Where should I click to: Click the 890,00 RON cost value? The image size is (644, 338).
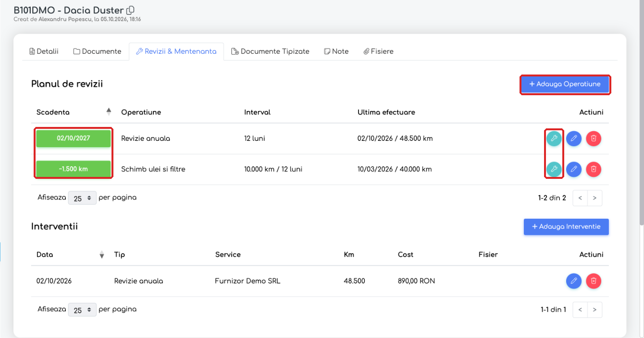[416, 281]
